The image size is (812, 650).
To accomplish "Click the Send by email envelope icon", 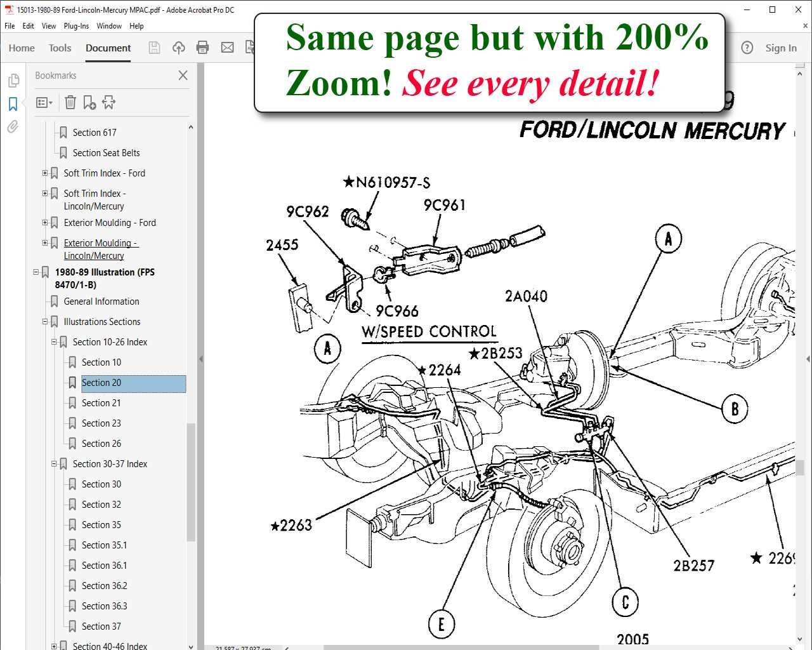I will tap(227, 48).
